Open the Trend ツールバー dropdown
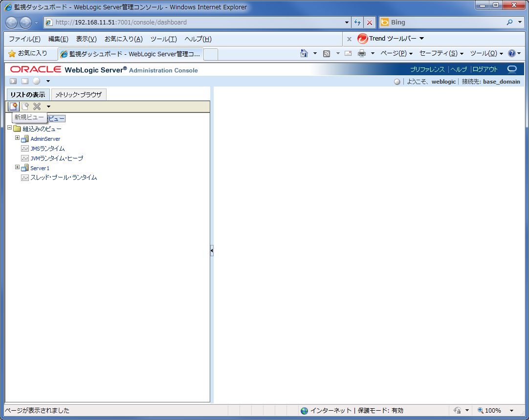The width and height of the screenshot is (529, 420). [422, 39]
